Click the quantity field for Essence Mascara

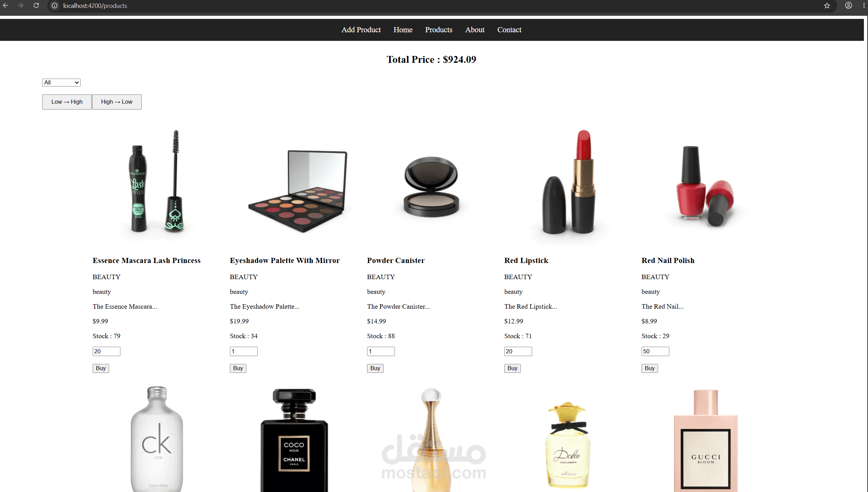(x=106, y=351)
